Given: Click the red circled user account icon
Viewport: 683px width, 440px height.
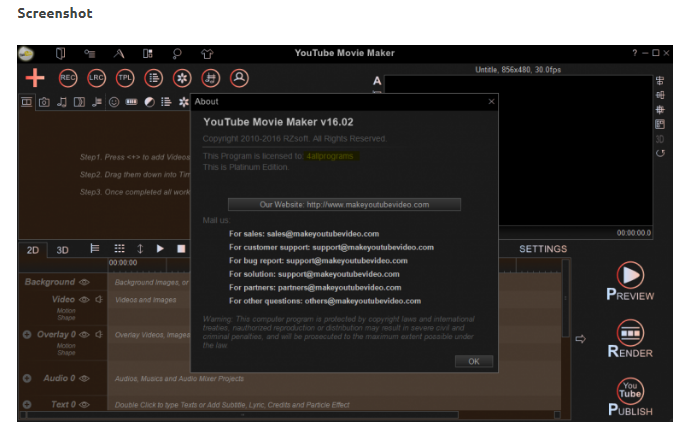Looking at the screenshot, I should coord(239,78).
